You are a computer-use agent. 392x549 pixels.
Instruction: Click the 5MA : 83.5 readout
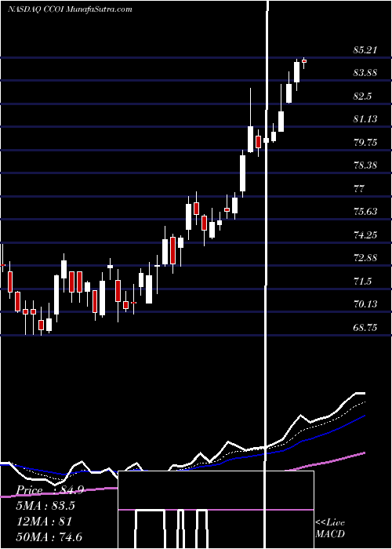click(45, 506)
